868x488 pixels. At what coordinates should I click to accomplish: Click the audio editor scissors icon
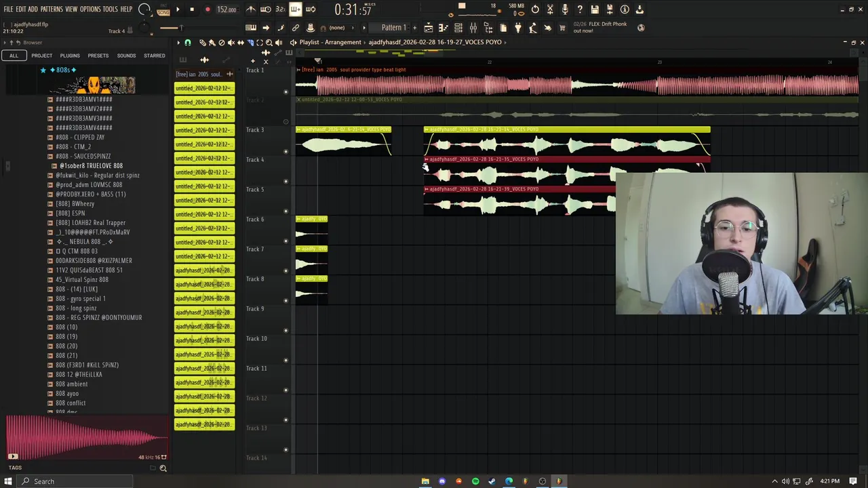pyautogui.click(x=550, y=9)
